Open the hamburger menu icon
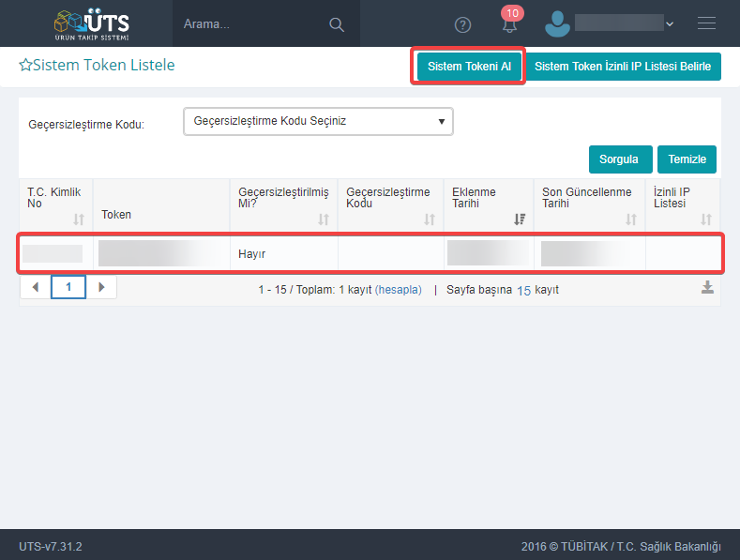Screen dimensions: 740x560 706,23
